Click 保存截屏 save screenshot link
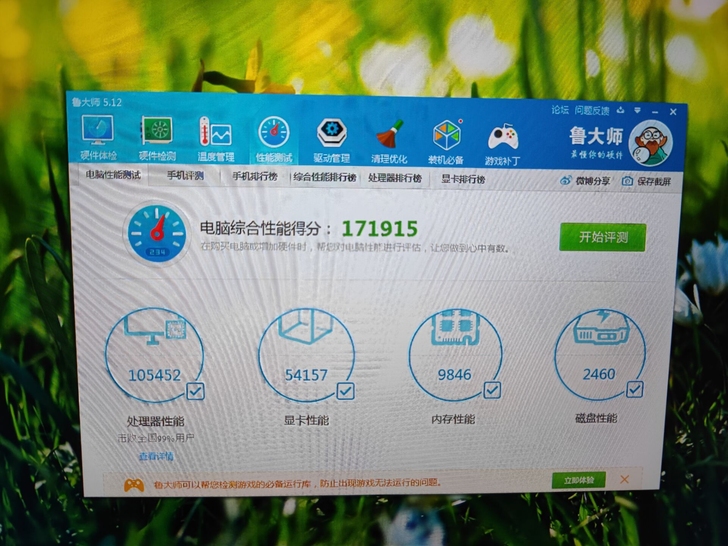Viewport: 728px width, 546px height. tap(647, 182)
